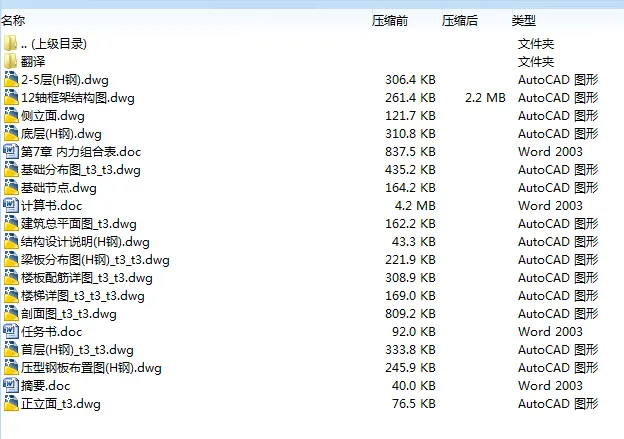Select file name 基础分布图_t3_t3.dwg

pos(80,170)
